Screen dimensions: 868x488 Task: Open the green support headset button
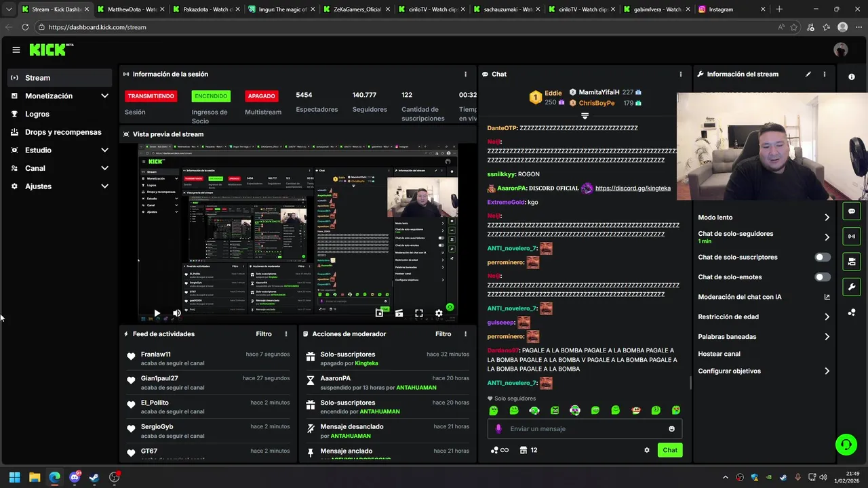click(x=846, y=445)
